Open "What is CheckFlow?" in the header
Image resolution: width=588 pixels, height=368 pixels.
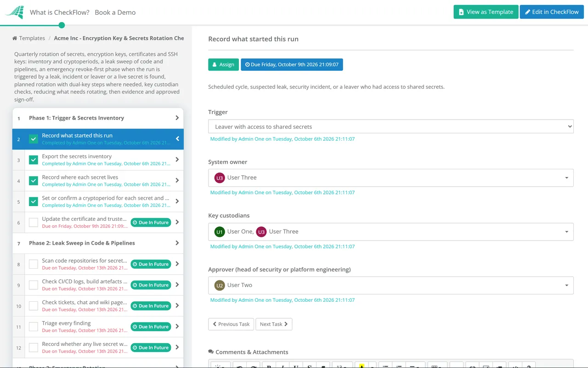click(x=60, y=12)
